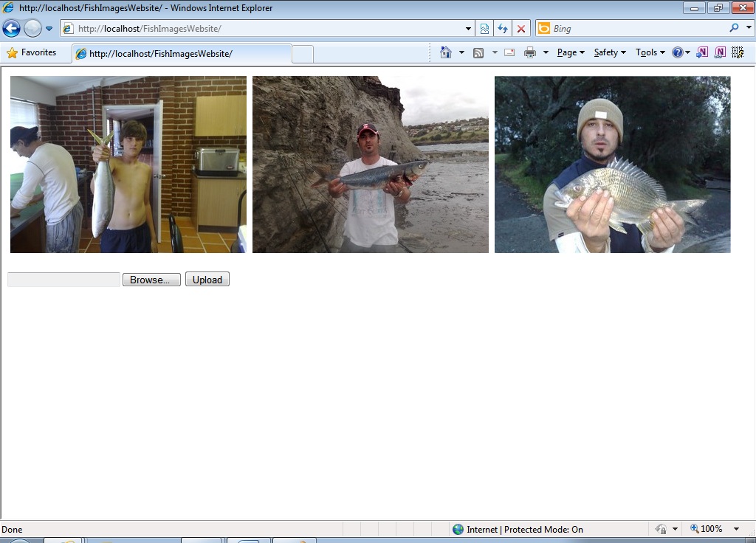756x543 pixels.
Task: Open the beanie man bream photo
Action: point(612,165)
